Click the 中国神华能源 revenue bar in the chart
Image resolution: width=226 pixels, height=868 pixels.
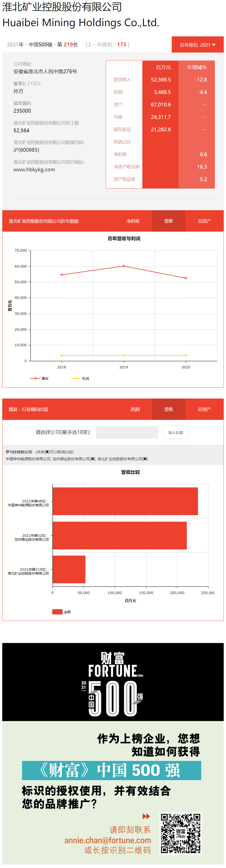(125, 501)
